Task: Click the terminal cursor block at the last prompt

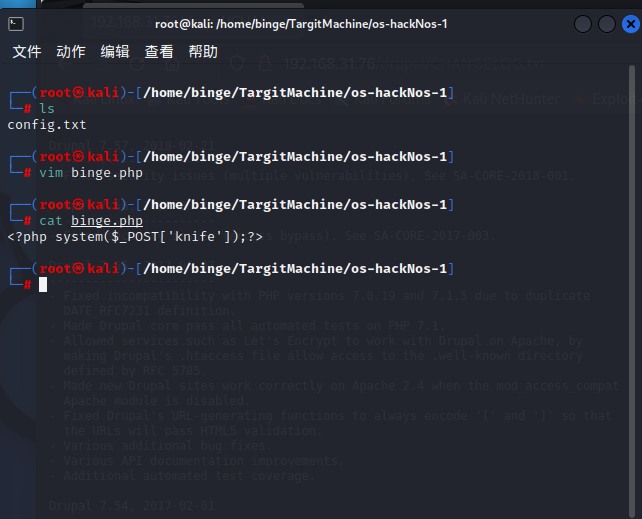Action: click(x=43, y=284)
